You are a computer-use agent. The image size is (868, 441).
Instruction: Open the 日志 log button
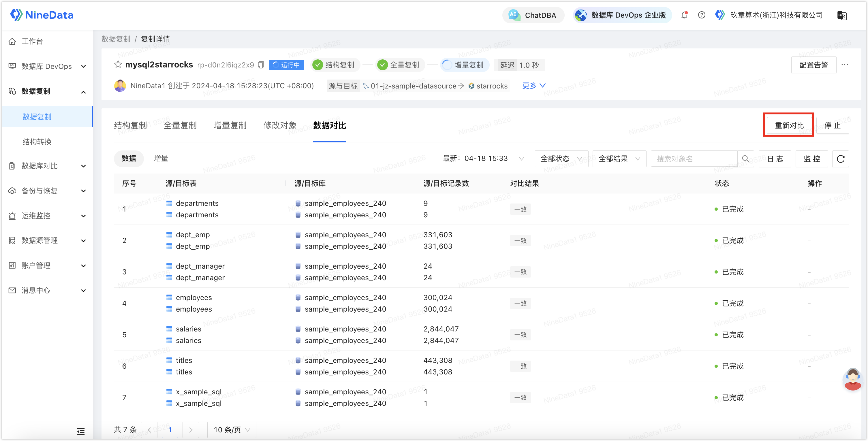775,159
